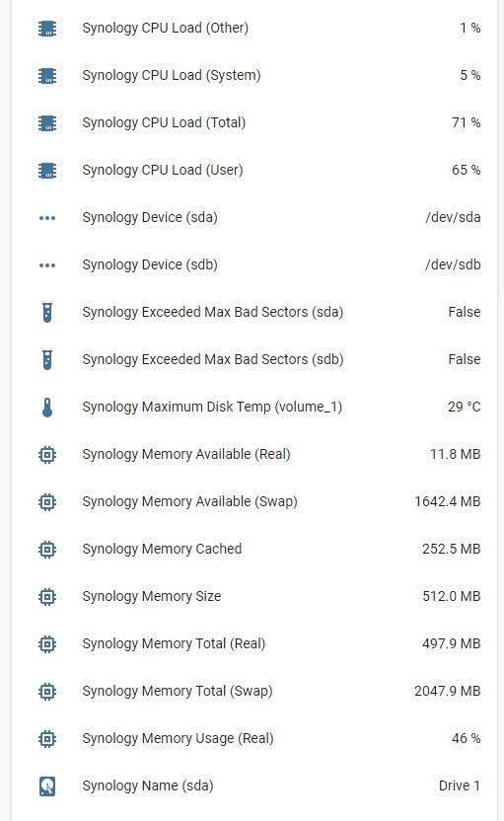The height and width of the screenshot is (821, 504).
Task: Open Synology CPU Load (User) entity
Action: [254, 170]
